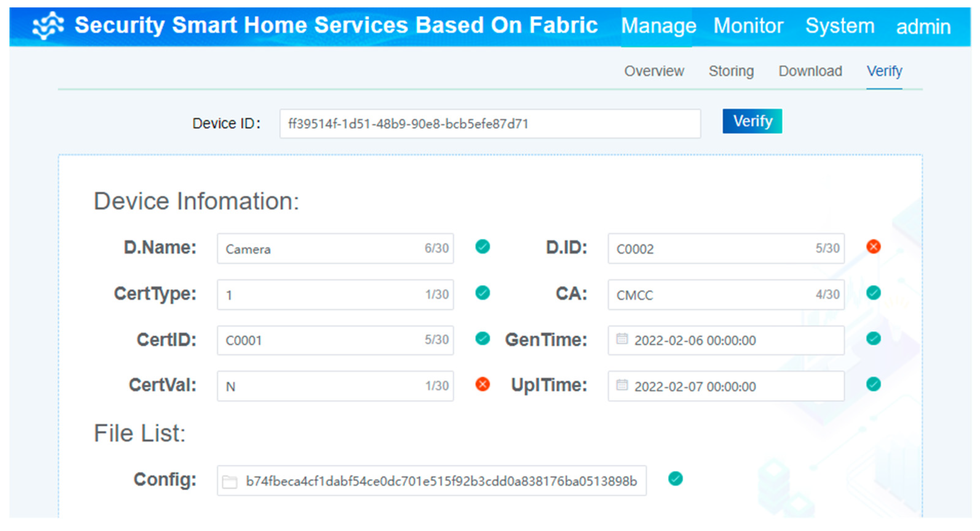Open the Monitor menu

[748, 26]
